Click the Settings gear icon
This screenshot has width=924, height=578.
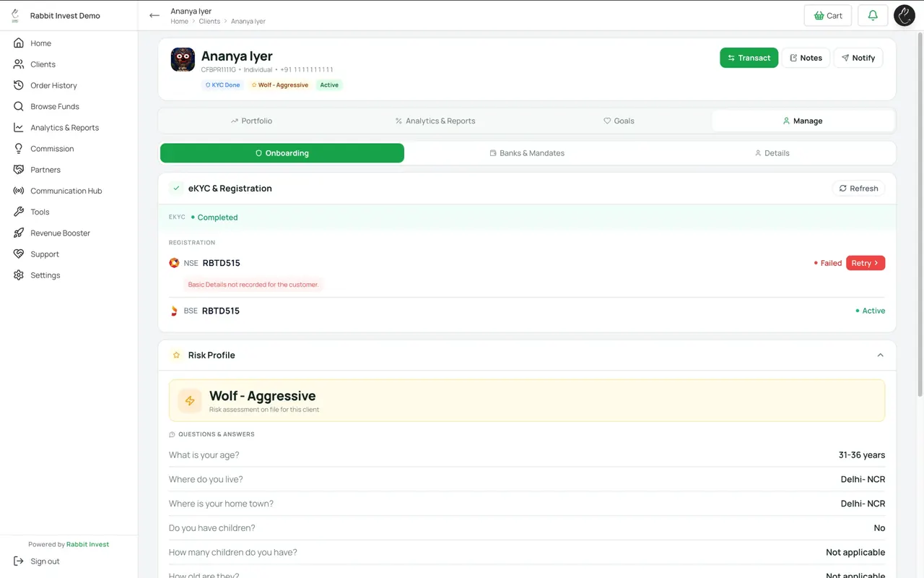19,275
